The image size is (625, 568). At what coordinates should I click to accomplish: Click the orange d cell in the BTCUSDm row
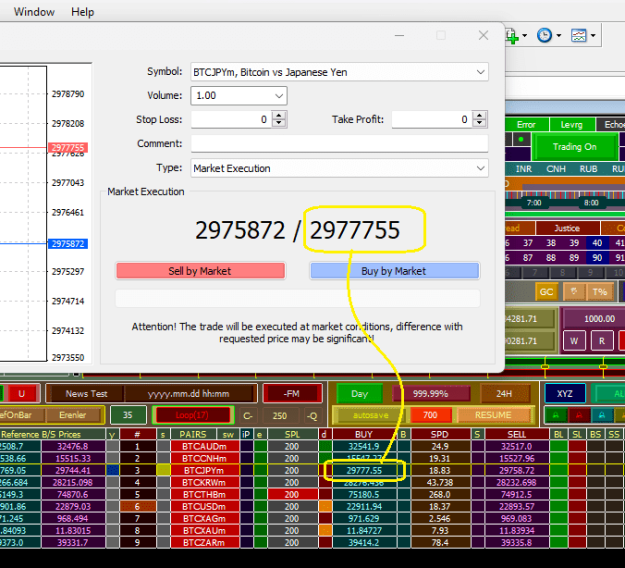(x=325, y=507)
